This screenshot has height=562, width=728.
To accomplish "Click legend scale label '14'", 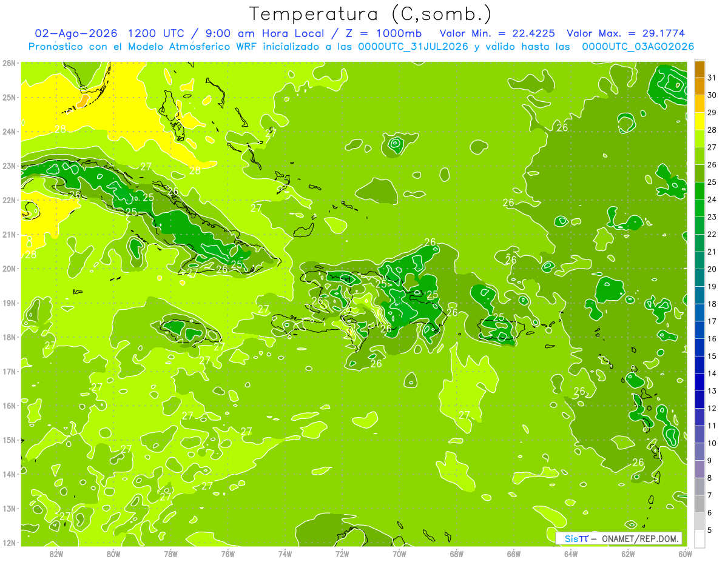I will pyautogui.click(x=712, y=373).
